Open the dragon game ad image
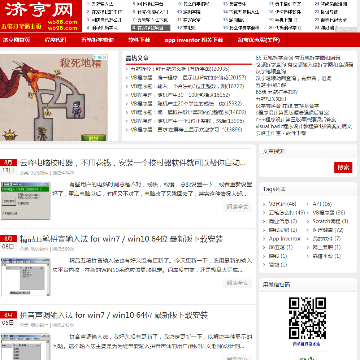360x360 pixels. tap(54, 98)
